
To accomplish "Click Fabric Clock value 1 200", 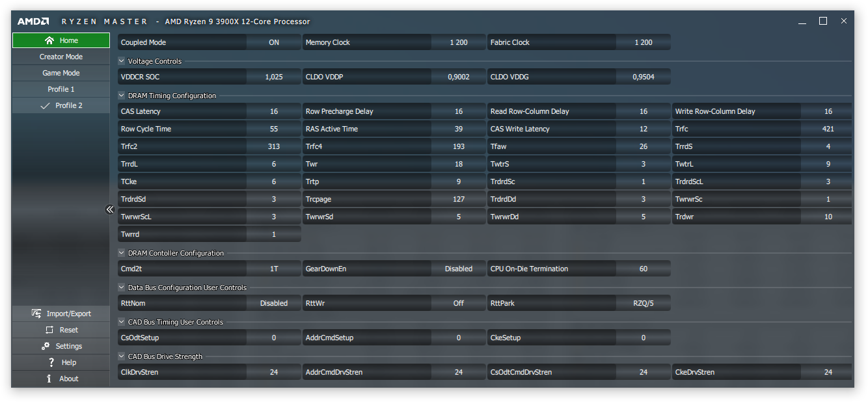I will pos(644,42).
